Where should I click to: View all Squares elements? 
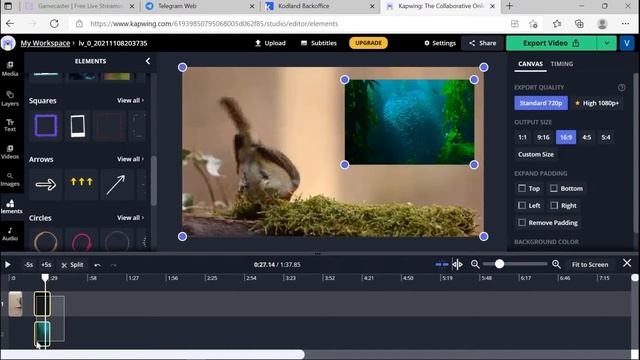coord(130,100)
